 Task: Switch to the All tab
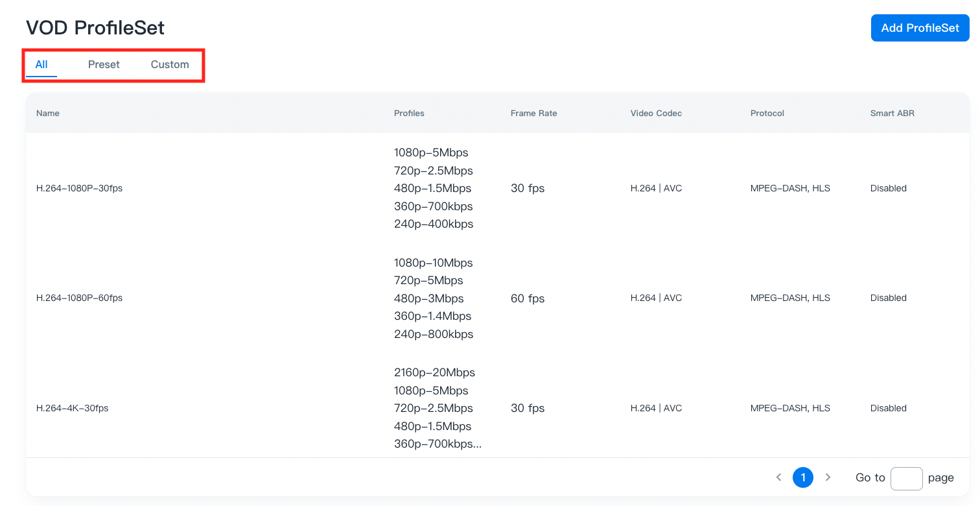(41, 65)
